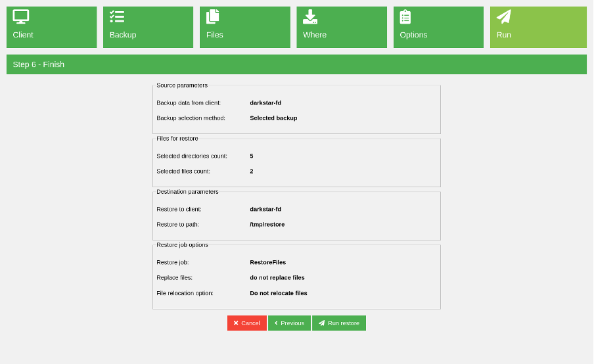Screen dimensions: 594x364
Task: Start the restore with Run restore
Action: (x=339, y=323)
